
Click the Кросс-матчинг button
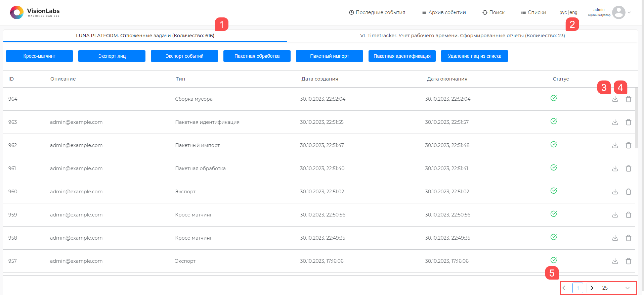(39, 56)
